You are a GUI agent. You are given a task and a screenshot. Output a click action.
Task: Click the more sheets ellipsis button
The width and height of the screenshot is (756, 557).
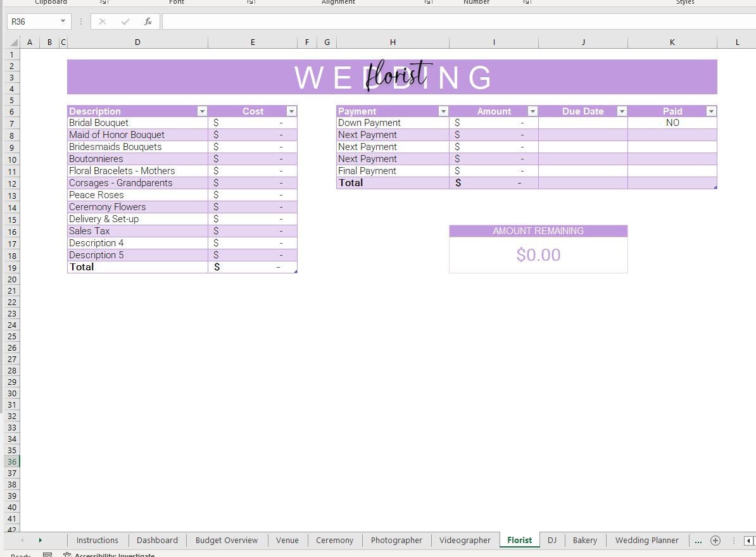coord(698,540)
